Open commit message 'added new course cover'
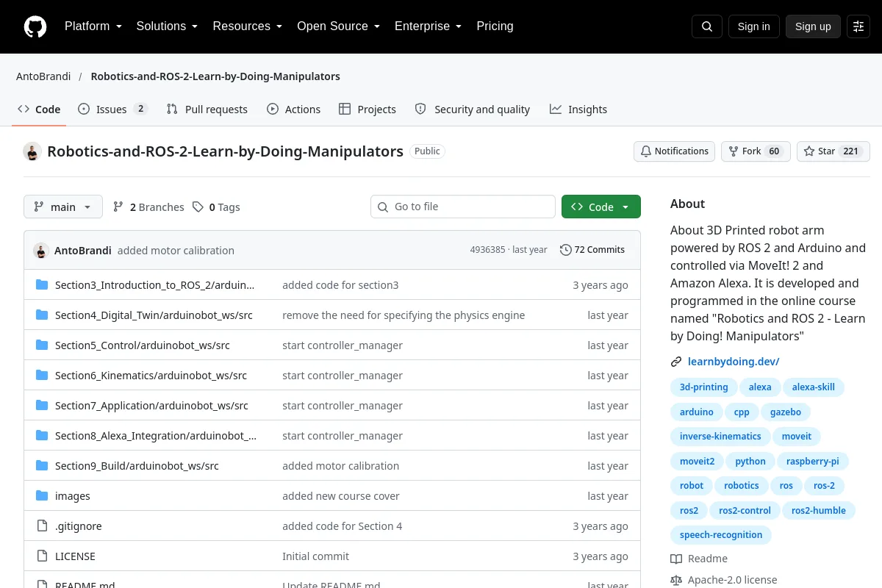 click(341, 496)
